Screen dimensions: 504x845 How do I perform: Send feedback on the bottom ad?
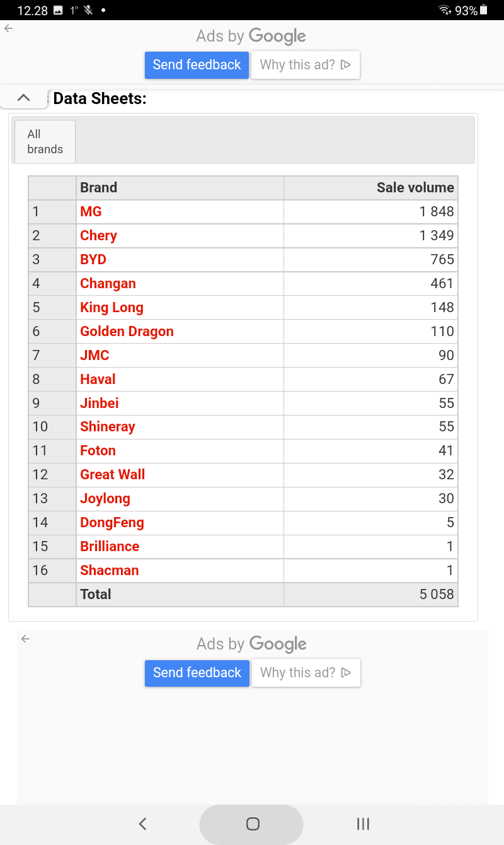(197, 673)
